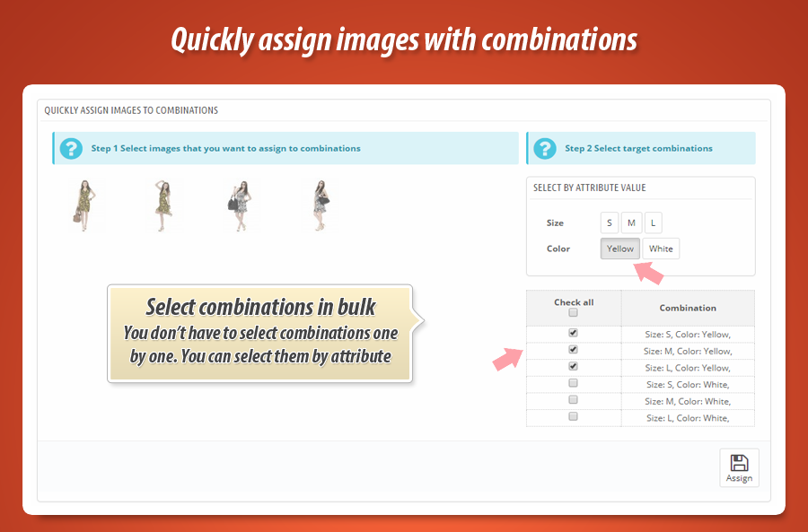Image resolution: width=808 pixels, height=532 pixels.
Task: Select the third image with handbag
Action: click(240, 205)
